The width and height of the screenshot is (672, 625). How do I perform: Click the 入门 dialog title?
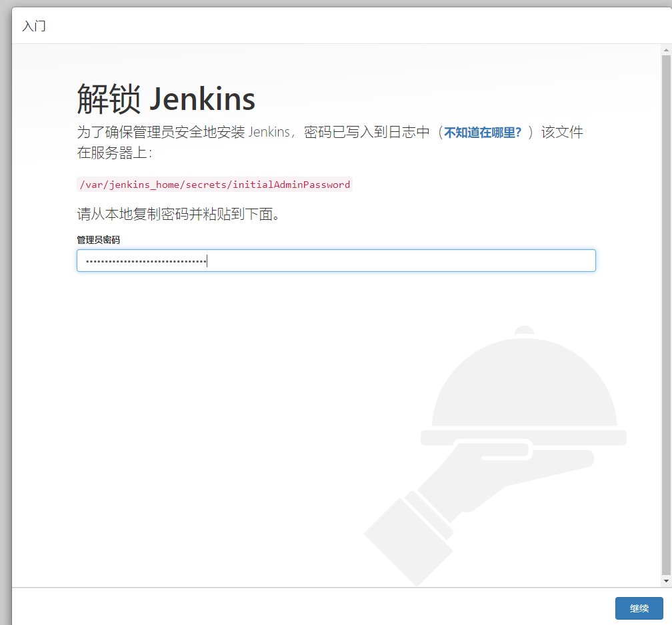pos(34,26)
